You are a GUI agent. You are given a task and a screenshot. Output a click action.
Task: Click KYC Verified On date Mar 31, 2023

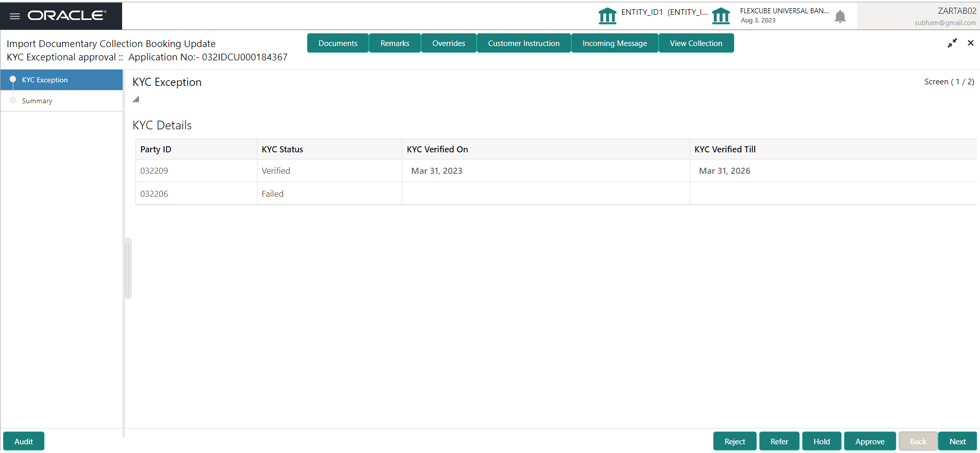[437, 171]
